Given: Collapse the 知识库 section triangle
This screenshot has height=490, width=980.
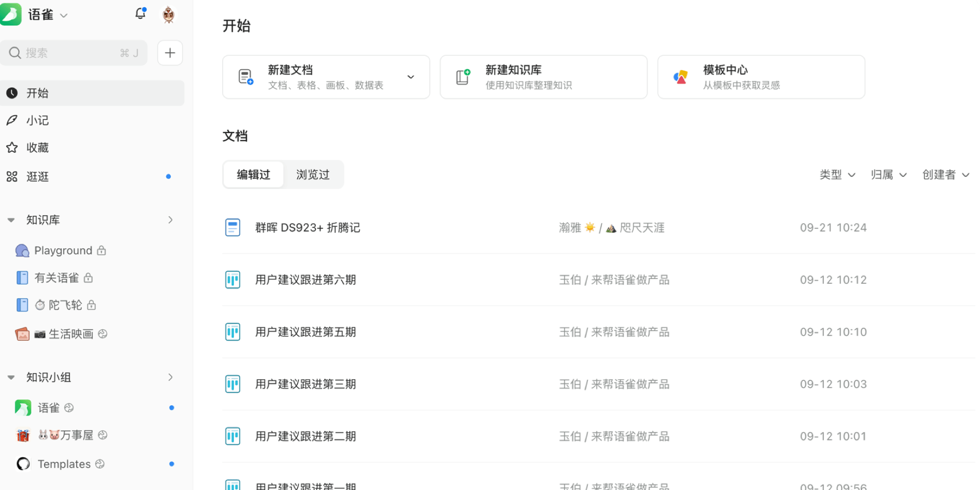Looking at the screenshot, I should 11,220.
